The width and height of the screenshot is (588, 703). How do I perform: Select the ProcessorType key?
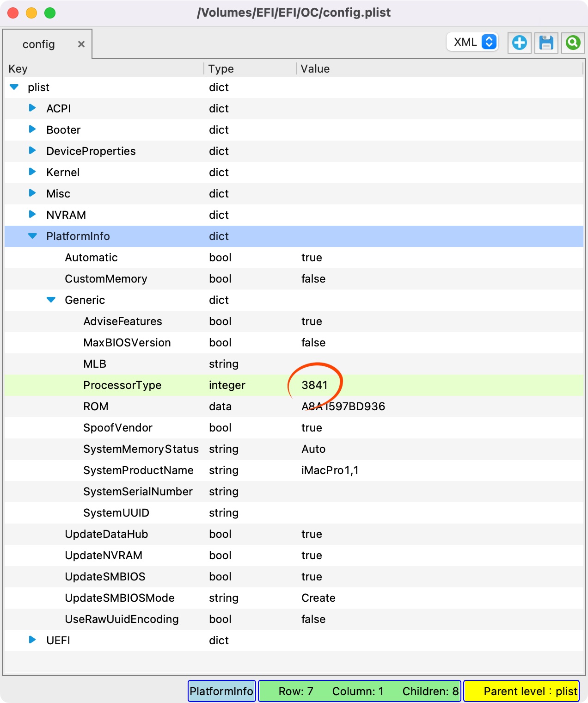point(122,385)
